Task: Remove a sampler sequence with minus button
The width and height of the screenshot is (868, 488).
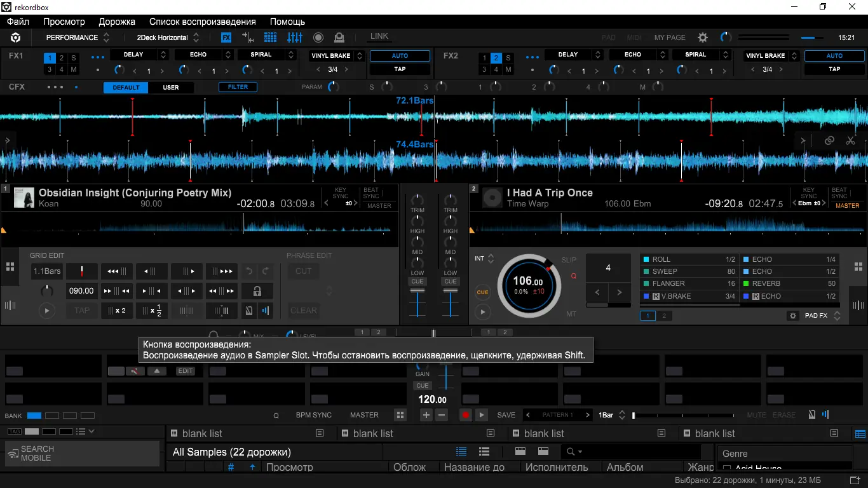Action: 442,415
